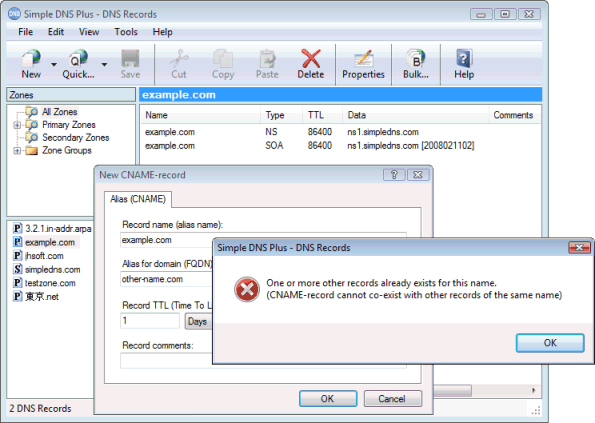Click the Delete red X icon
The image size is (595, 423).
(311, 58)
